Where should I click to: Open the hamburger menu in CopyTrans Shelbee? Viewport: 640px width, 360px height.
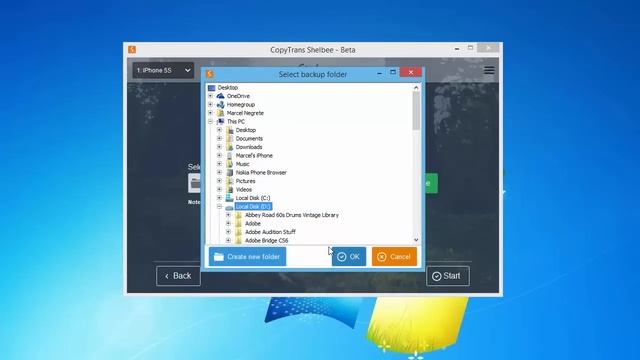489,70
